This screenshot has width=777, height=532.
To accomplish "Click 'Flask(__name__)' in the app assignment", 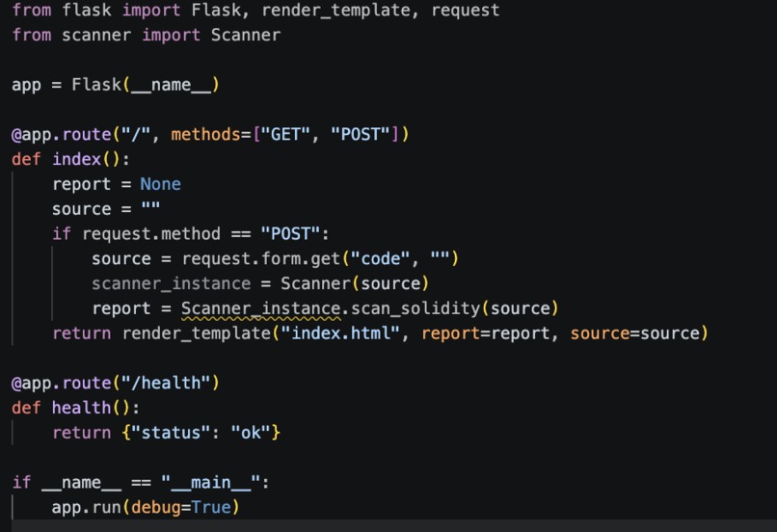I will [x=146, y=85].
